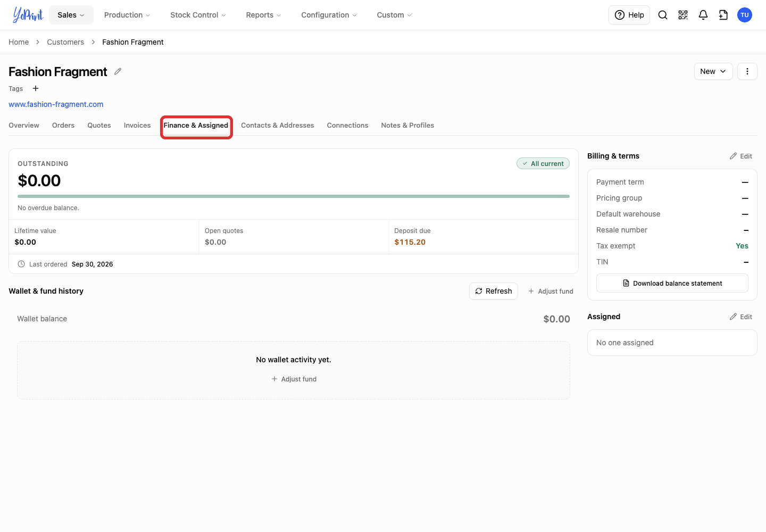This screenshot has height=532, width=766.
Task: Open the Notes & Profiles tab
Action: 407,126
